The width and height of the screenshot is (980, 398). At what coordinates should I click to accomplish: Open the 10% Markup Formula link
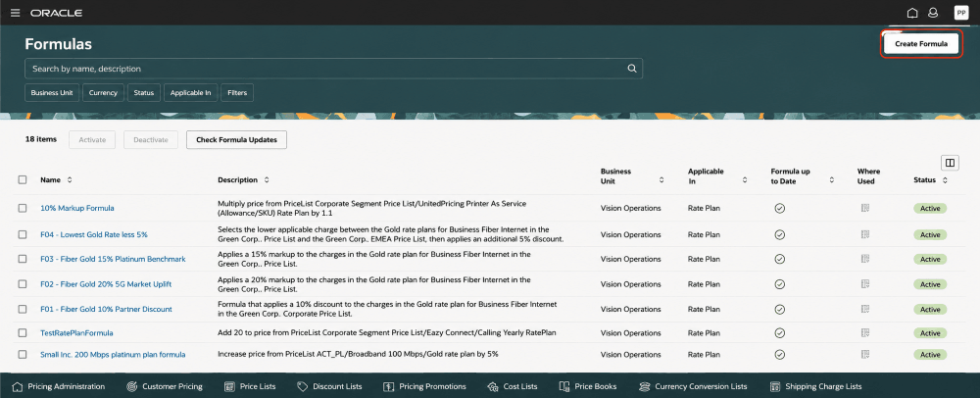(76, 208)
